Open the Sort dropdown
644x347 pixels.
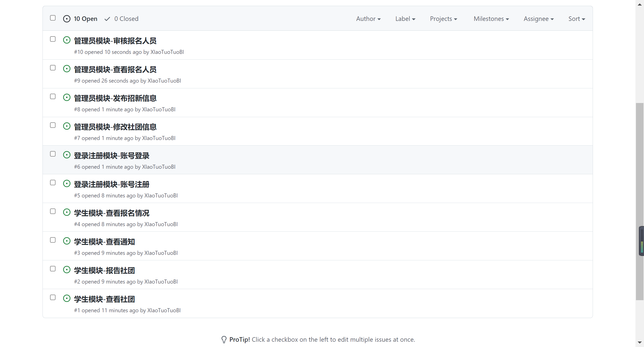[577, 19]
